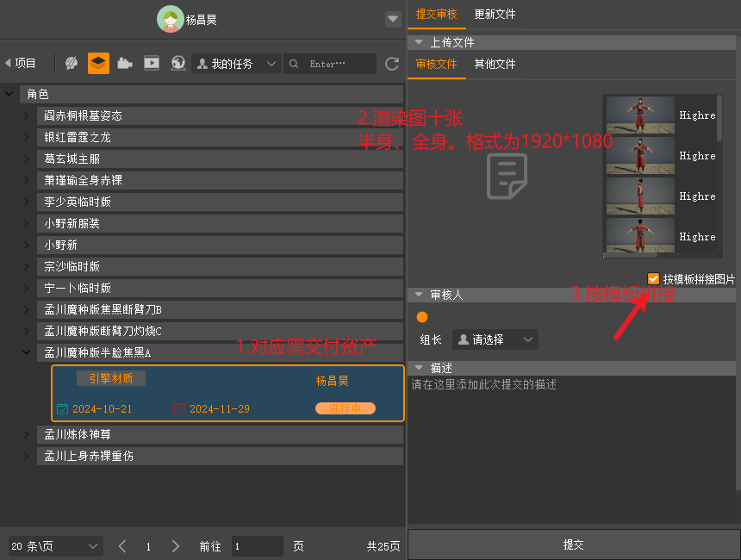
Task: Expand 葛玄城主服 row
Action: (x=27, y=159)
